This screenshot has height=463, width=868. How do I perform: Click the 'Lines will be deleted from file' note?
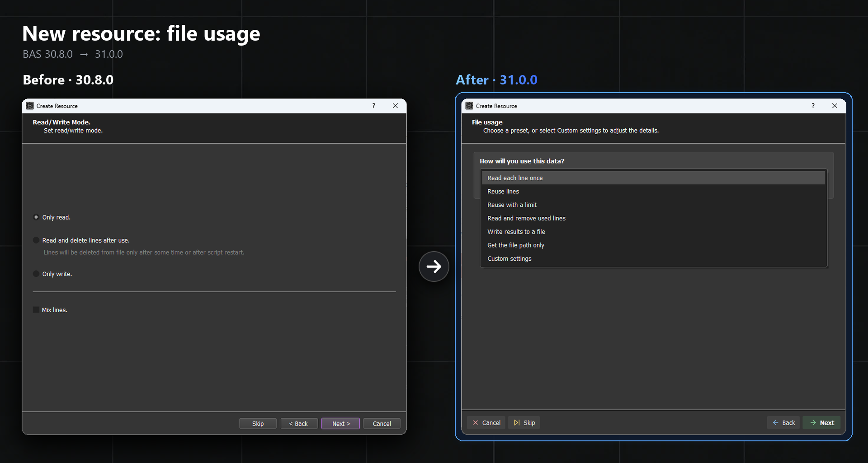coord(144,253)
